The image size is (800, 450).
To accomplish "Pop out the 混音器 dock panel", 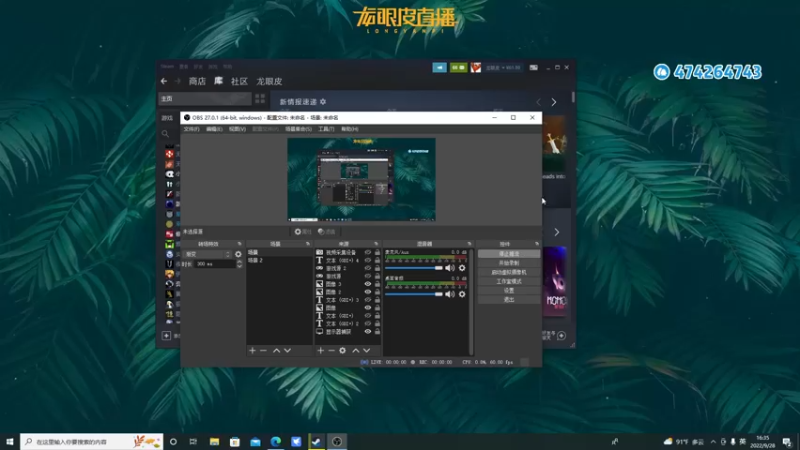I will click(469, 244).
